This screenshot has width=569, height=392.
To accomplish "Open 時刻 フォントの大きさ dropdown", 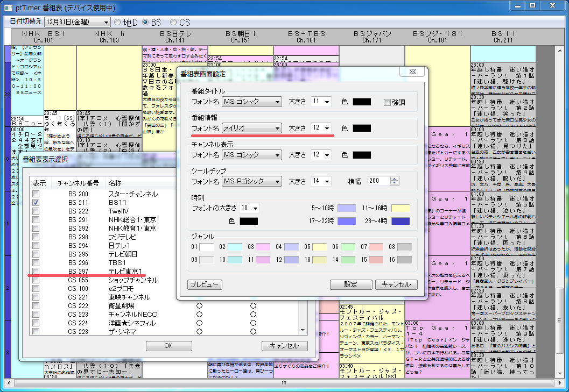I will pos(249,208).
